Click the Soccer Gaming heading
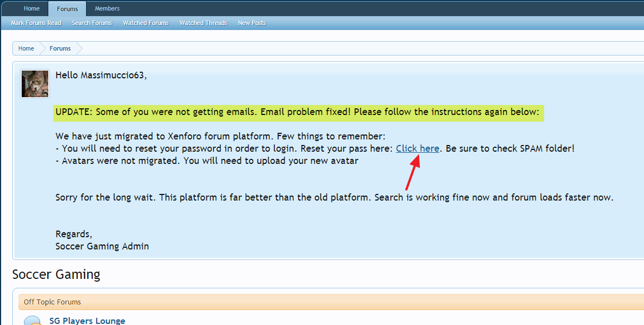Screen dimensions: 644x325 (56, 274)
